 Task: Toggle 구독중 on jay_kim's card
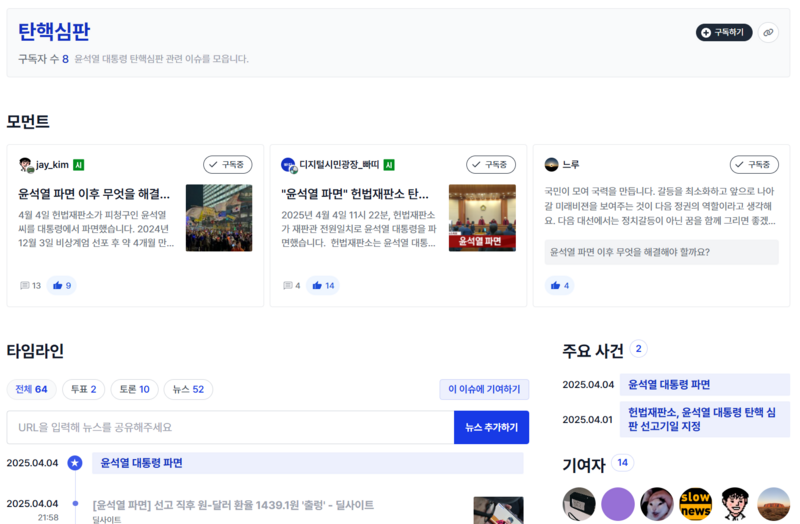point(227,164)
